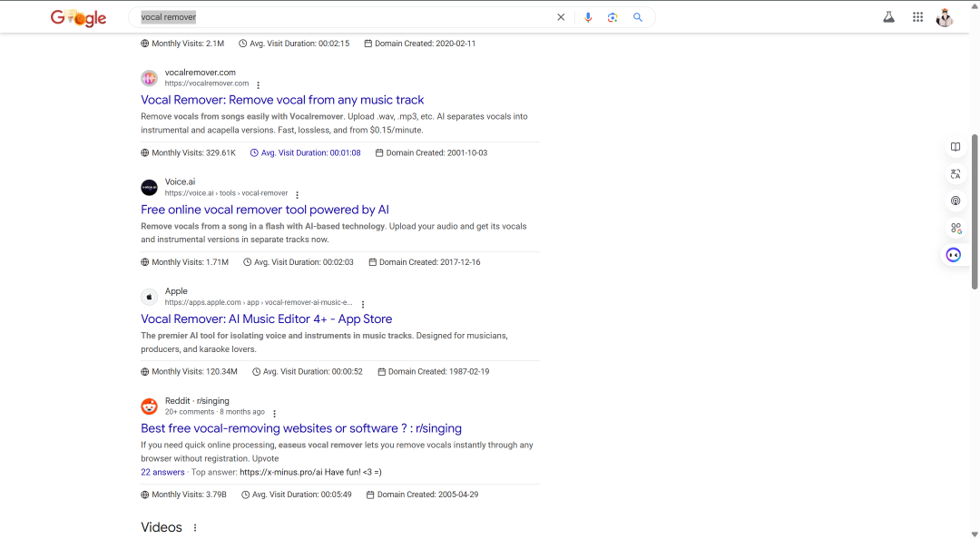Viewport: 980px width, 539px height.
Task: Open more options for Voice.ai result
Action: click(x=298, y=195)
